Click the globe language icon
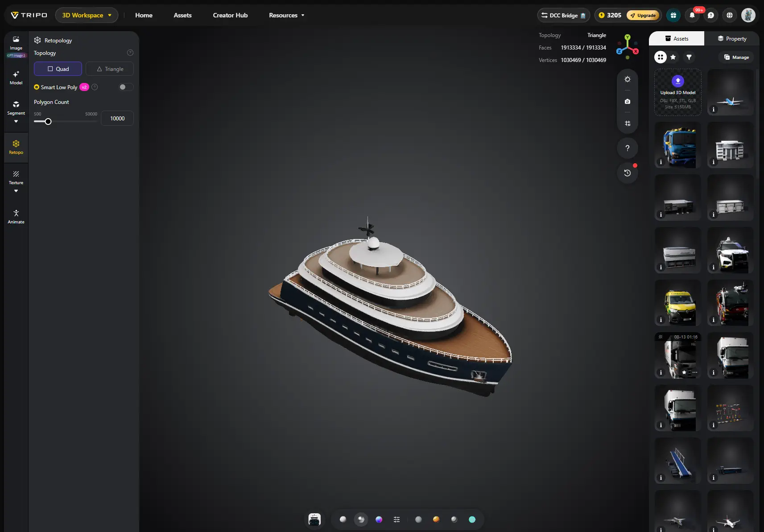The width and height of the screenshot is (764, 532). (x=730, y=15)
